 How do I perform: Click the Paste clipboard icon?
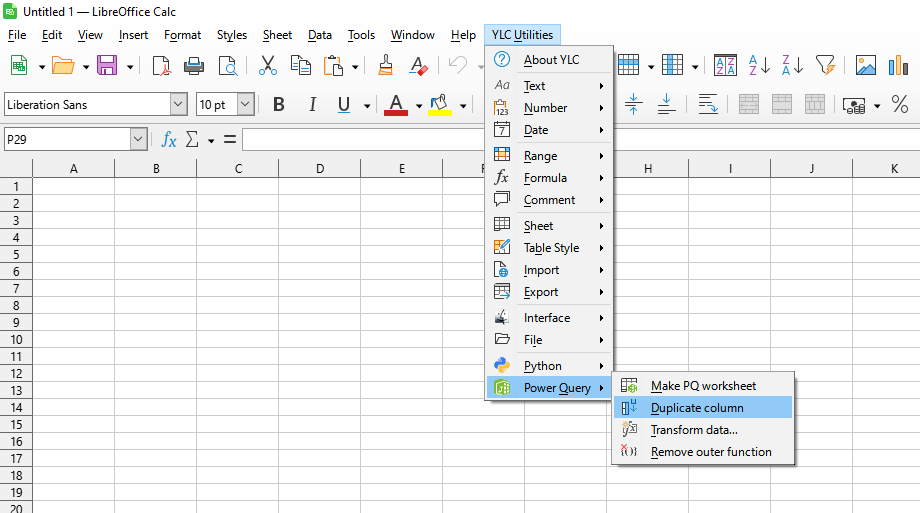point(333,65)
